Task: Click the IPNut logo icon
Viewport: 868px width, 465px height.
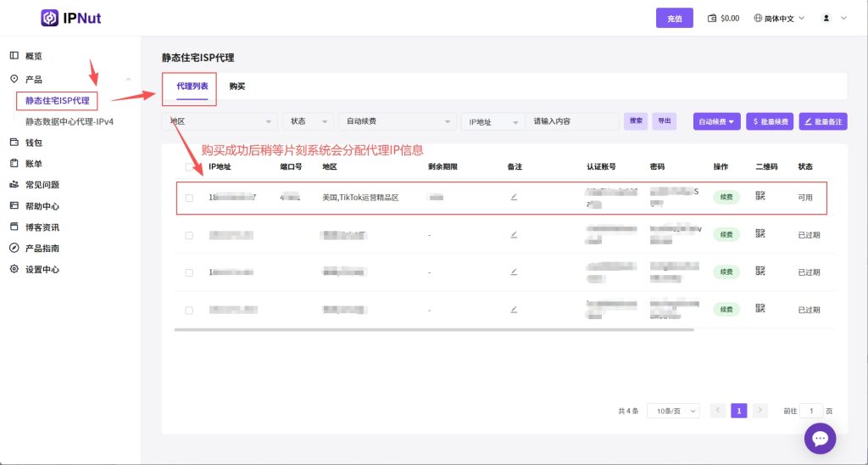Action: point(51,18)
